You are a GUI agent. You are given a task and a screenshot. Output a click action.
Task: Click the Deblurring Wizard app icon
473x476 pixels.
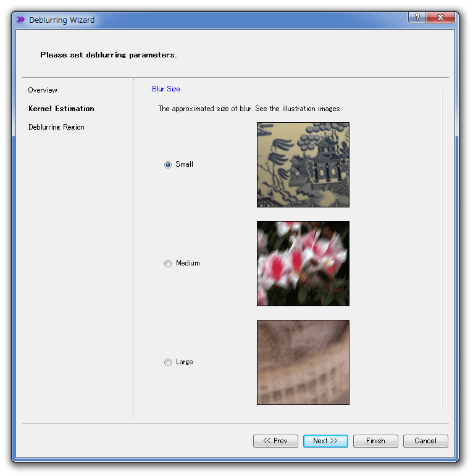click(x=20, y=20)
